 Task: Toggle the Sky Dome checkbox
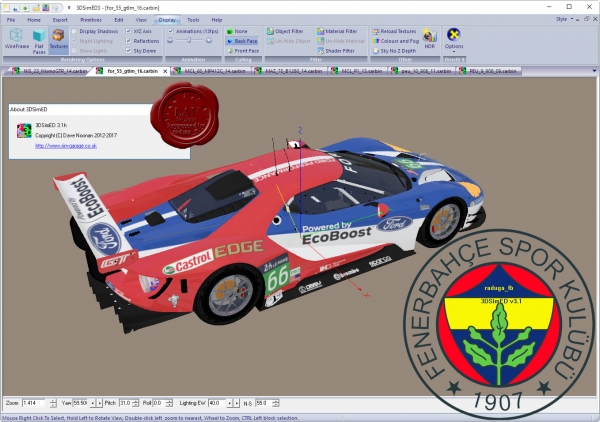129,51
